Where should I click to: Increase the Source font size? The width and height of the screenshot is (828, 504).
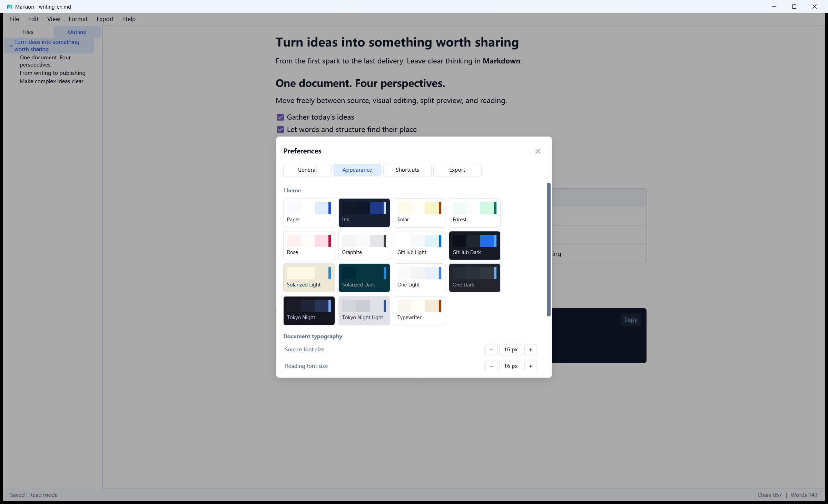point(530,350)
